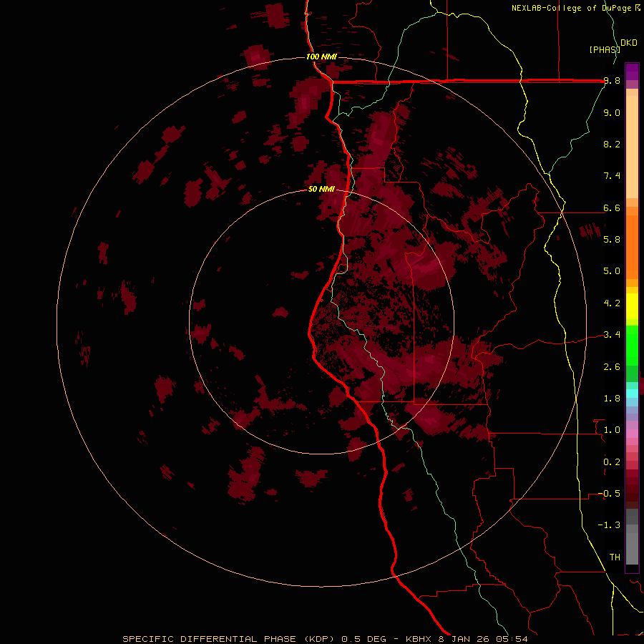
Task: Click the 8.2 value on color scale
Action: tap(612, 144)
